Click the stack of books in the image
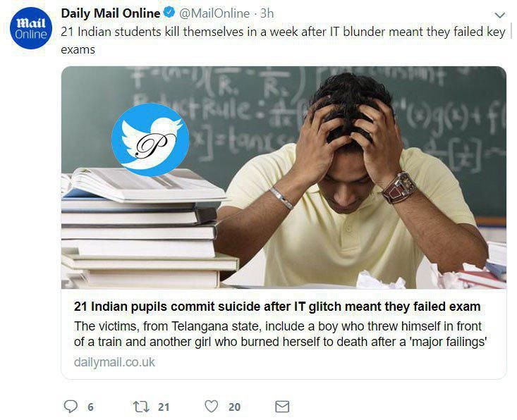Viewport: 517px width, 420px height. point(145,229)
